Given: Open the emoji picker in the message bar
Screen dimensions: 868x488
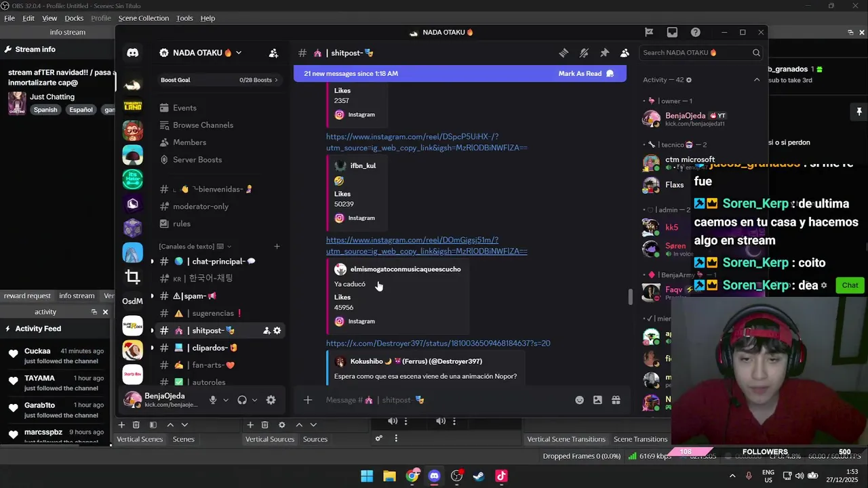Looking at the screenshot, I should pyautogui.click(x=579, y=400).
